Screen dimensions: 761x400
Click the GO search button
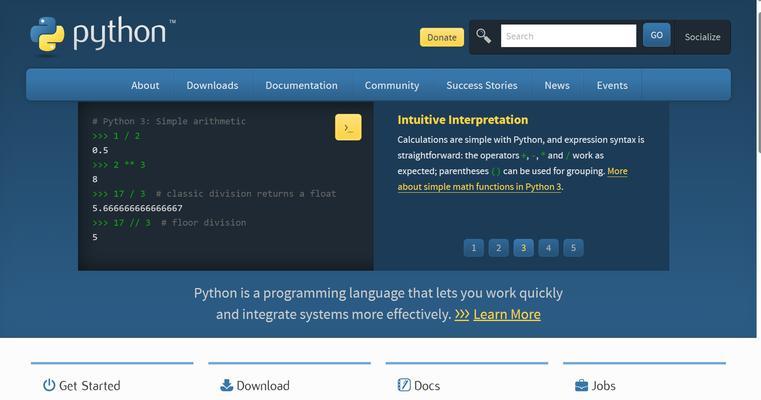657,35
